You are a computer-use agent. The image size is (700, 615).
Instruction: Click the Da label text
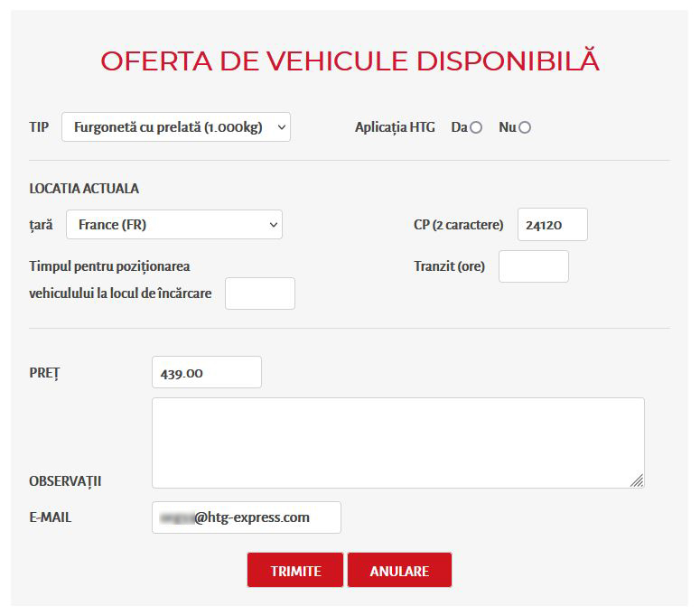tap(459, 127)
